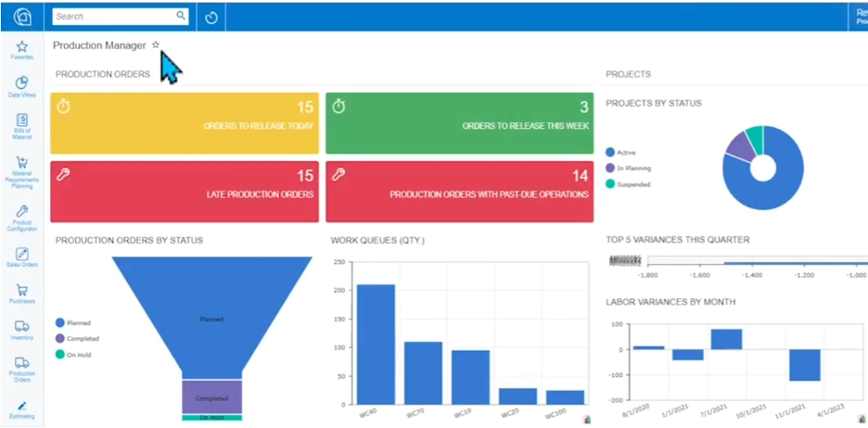Screen dimensions: 868x428
Task: Toggle Active legend in Projects by Status
Action: tap(620, 152)
